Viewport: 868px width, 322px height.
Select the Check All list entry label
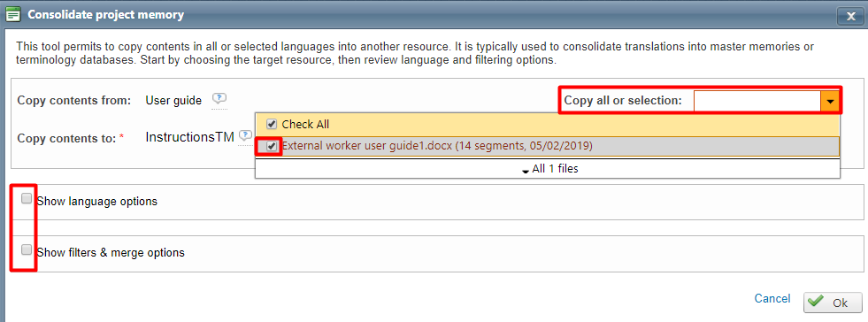pos(305,125)
